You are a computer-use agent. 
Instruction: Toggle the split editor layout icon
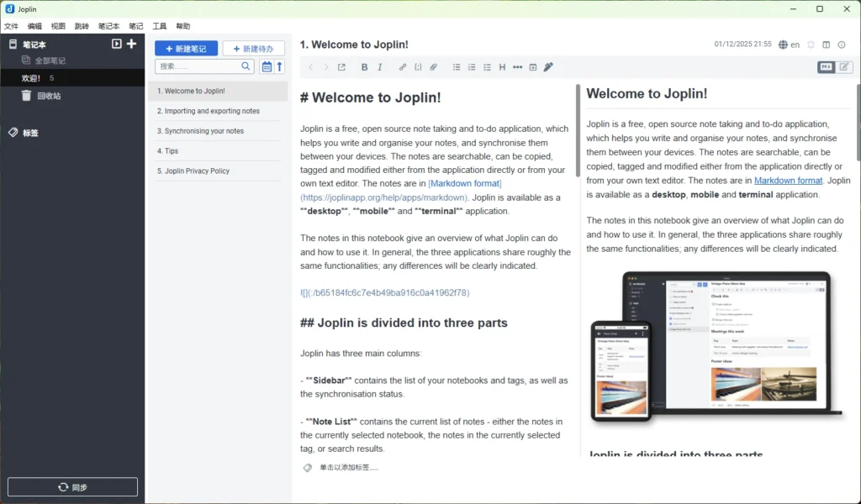tap(826, 45)
